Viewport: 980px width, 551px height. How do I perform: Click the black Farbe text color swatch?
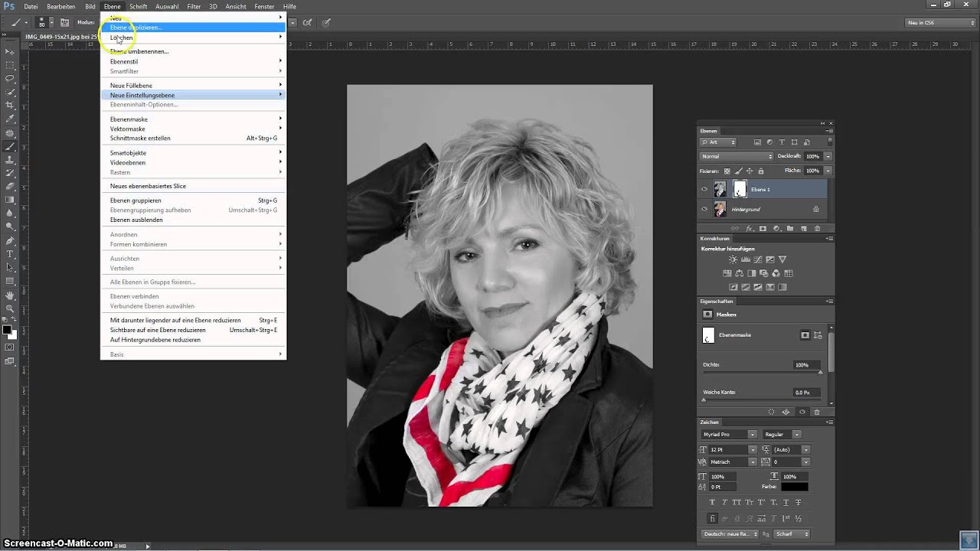tap(794, 487)
